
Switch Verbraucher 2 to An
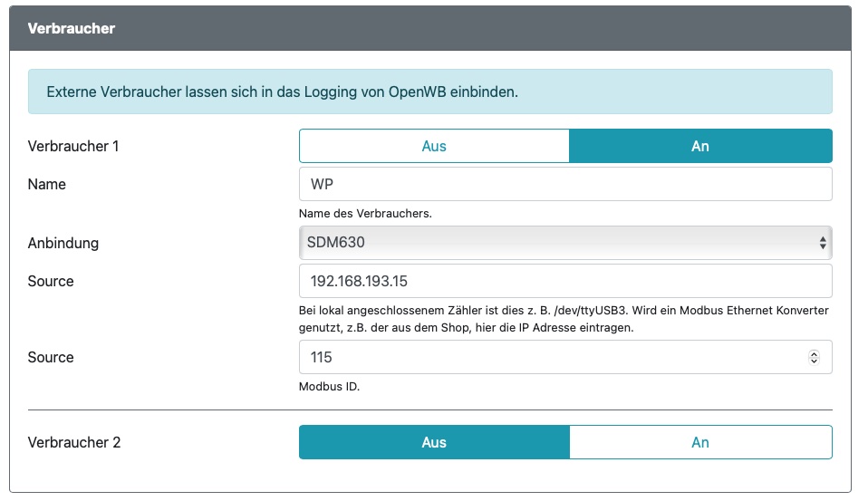[699, 442]
